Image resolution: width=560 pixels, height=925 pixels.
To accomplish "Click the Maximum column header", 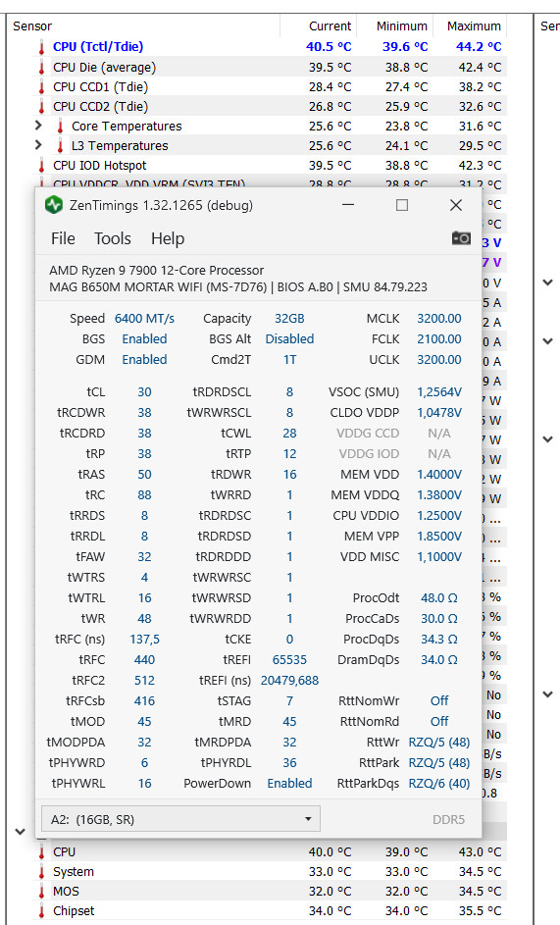I will point(470,26).
